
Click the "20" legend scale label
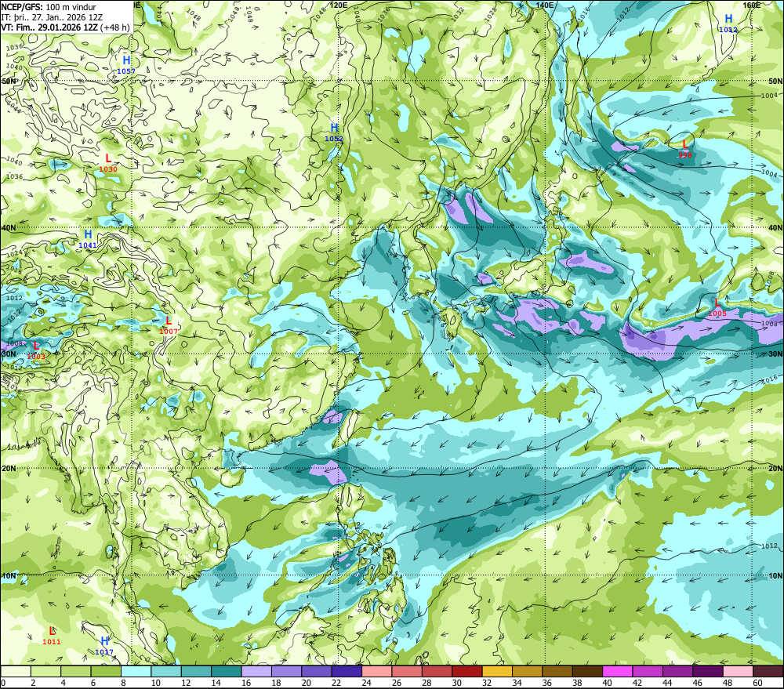(306, 683)
